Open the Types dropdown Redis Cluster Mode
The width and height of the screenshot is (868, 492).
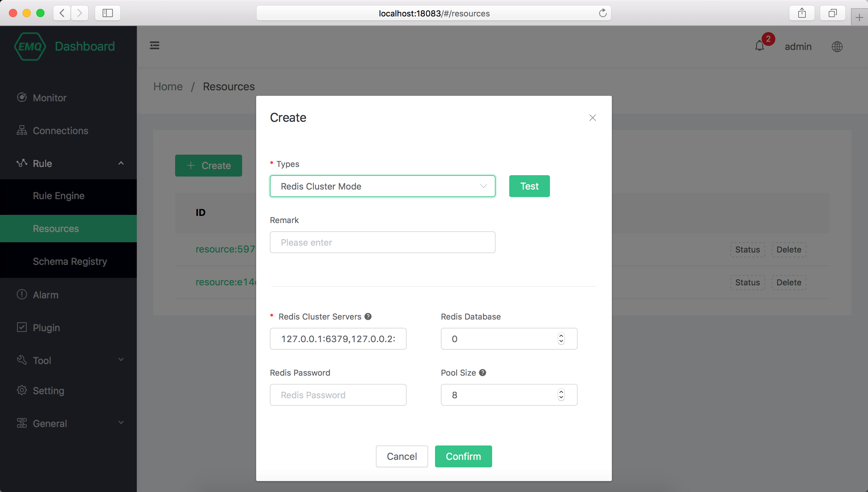(382, 186)
